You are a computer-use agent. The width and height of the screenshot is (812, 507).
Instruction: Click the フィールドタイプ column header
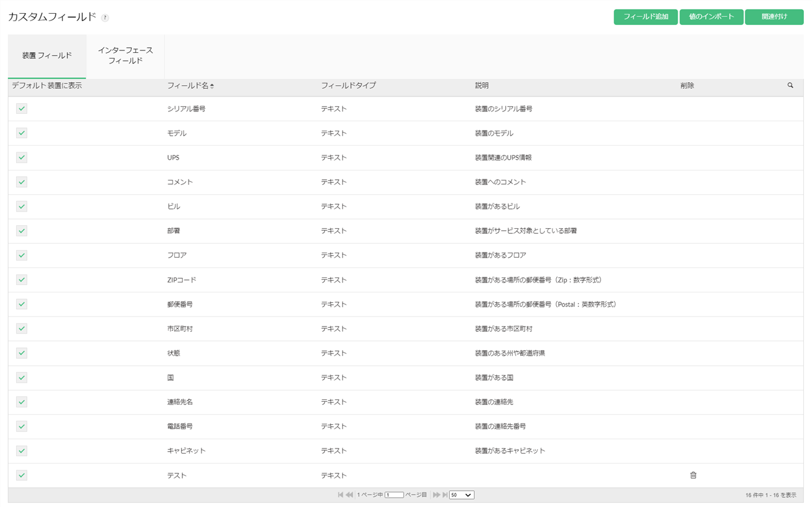click(x=348, y=86)
